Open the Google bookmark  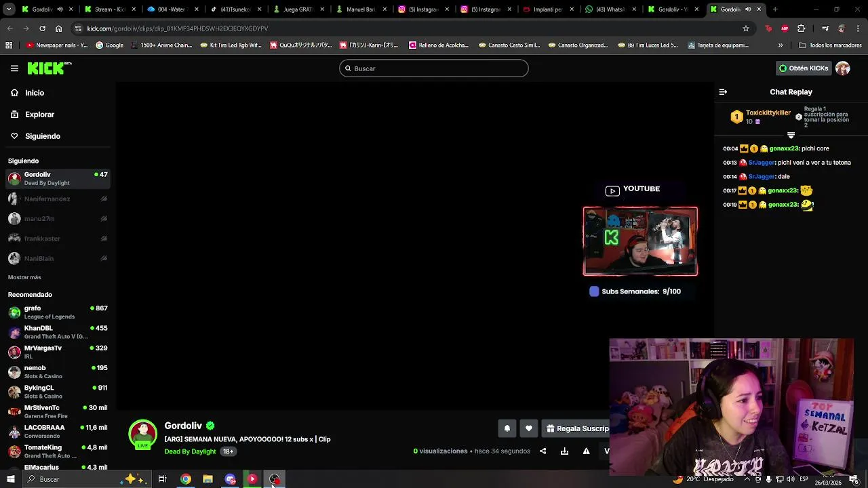110,45
